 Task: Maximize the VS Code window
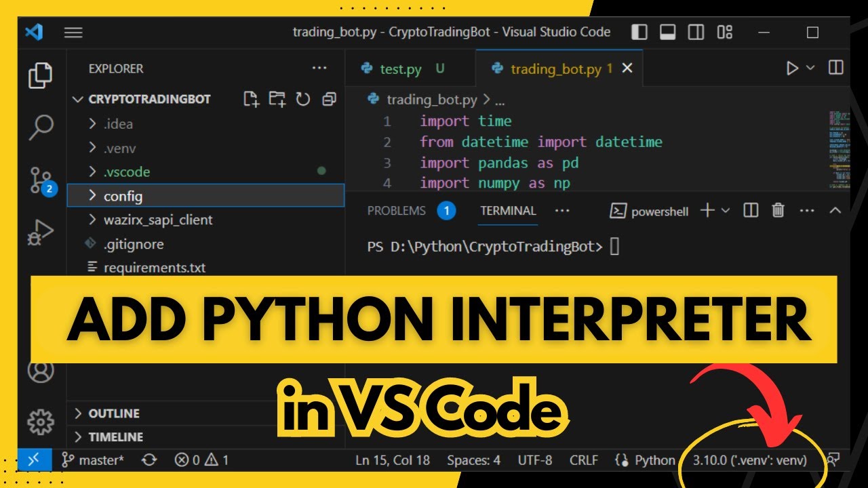[x=812, y=33]
